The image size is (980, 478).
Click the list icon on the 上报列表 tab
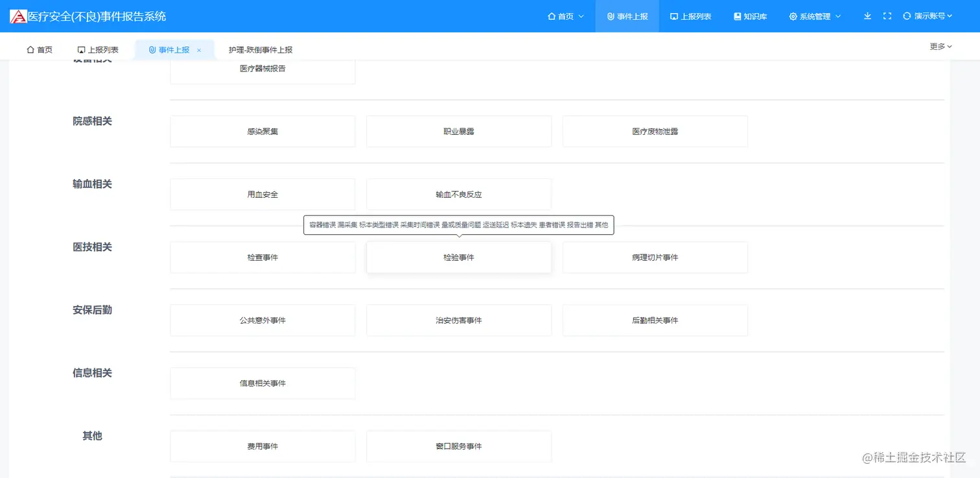point(82,50)
